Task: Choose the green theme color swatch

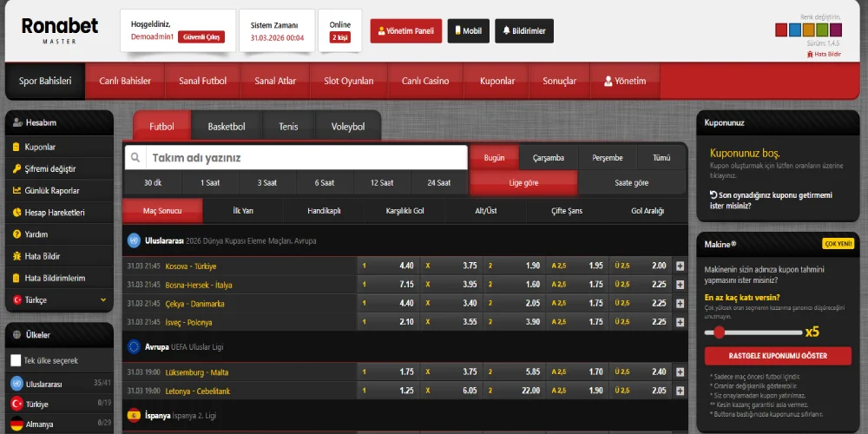Action: (x=822, y=30)
